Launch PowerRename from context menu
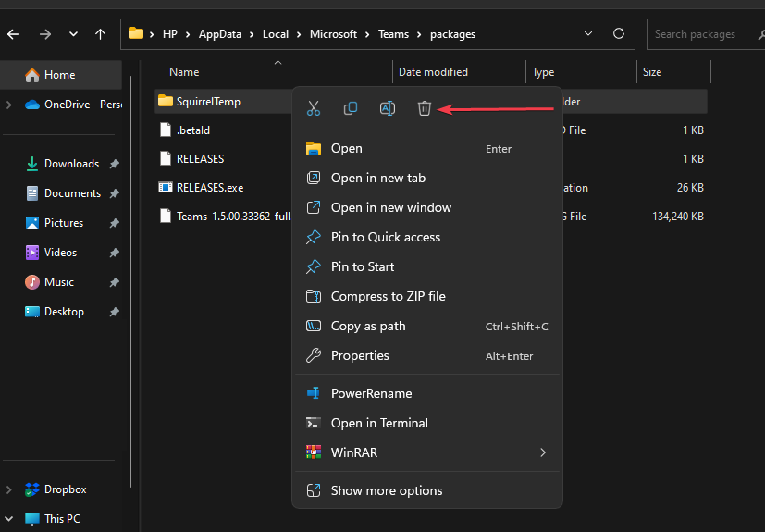Screen dimensions: 765x532 click(x=426, y=393)
